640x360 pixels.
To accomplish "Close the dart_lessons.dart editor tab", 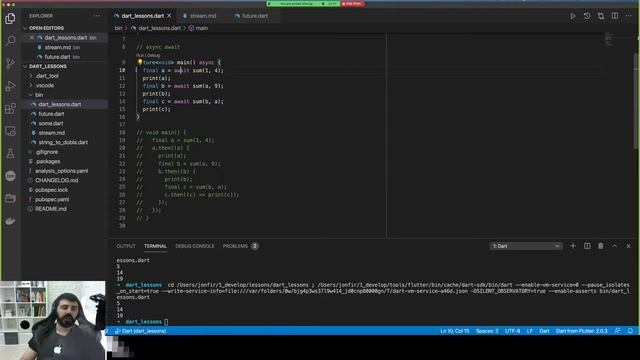I will tap(169, 16).
